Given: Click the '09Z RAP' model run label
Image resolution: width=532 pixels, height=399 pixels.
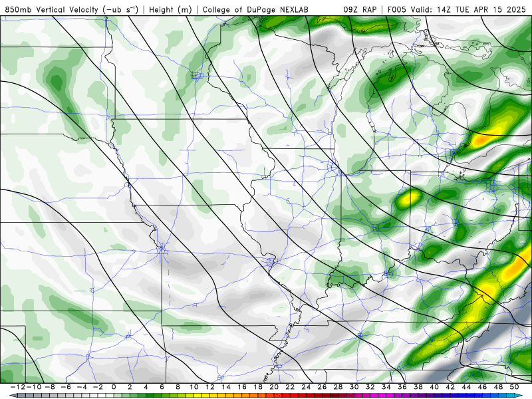Looking at the screenshot, I should coord(360,9).
